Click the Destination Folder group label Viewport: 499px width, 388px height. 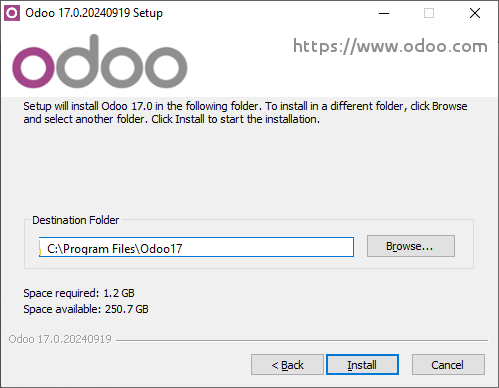pos(76,220)
